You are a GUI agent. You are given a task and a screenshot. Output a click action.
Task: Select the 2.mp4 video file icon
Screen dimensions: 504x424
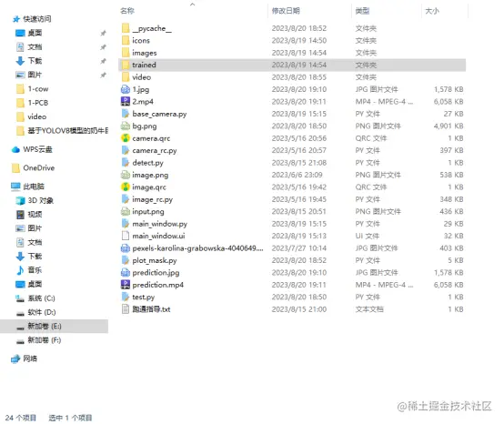coord(126,102)
